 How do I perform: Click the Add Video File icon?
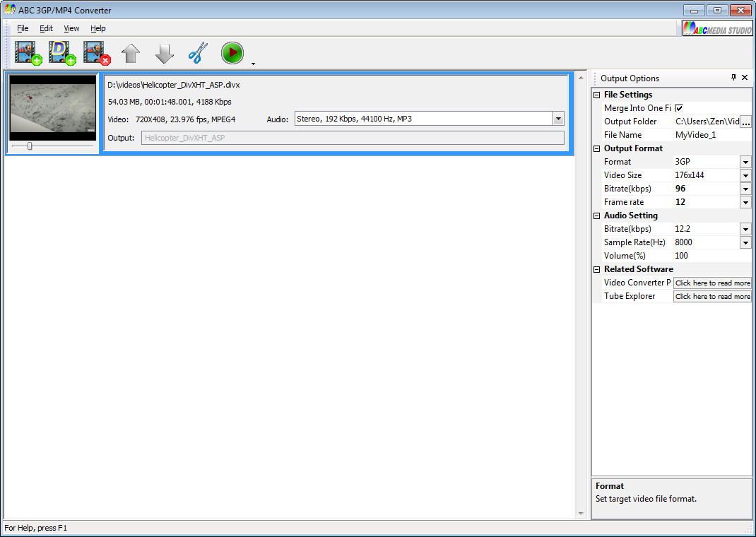27,52
